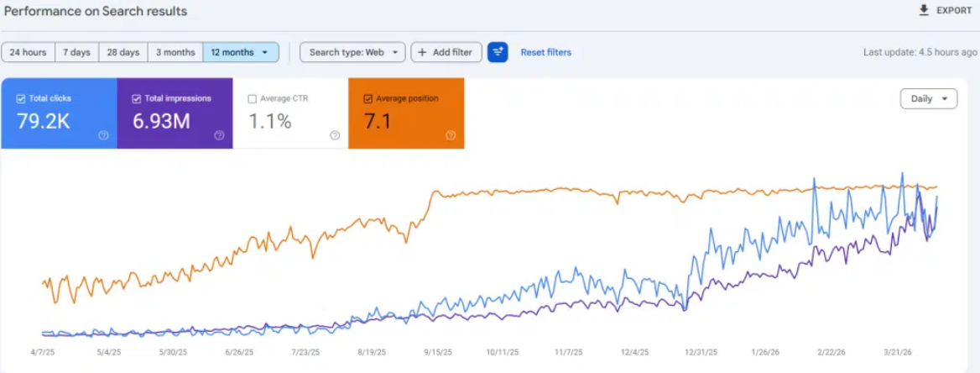Image resolution: width=980 pixels, height=373 pixels.
Task: Uncheck the Total clicks checkbox
Action: click(x=21, y=98)
